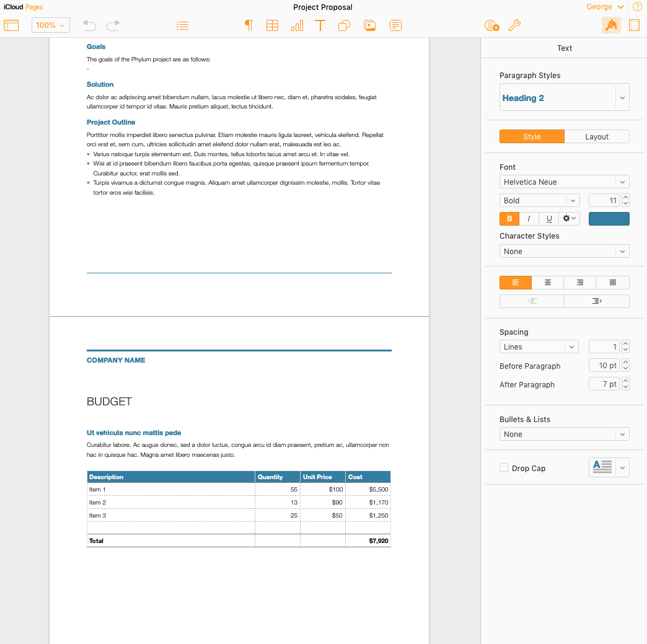
Task: Open the View options sidebar icon
Action: coord(11,25)
